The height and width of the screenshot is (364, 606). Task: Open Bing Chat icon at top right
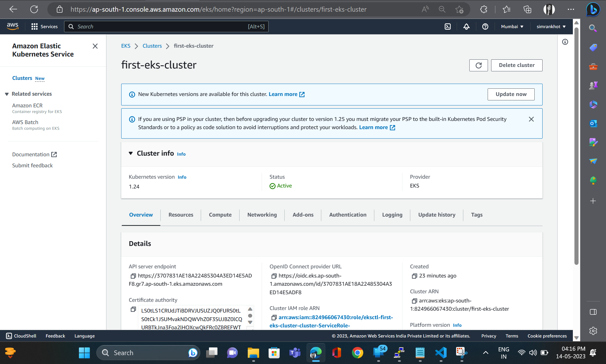click(x=593, y=9)
